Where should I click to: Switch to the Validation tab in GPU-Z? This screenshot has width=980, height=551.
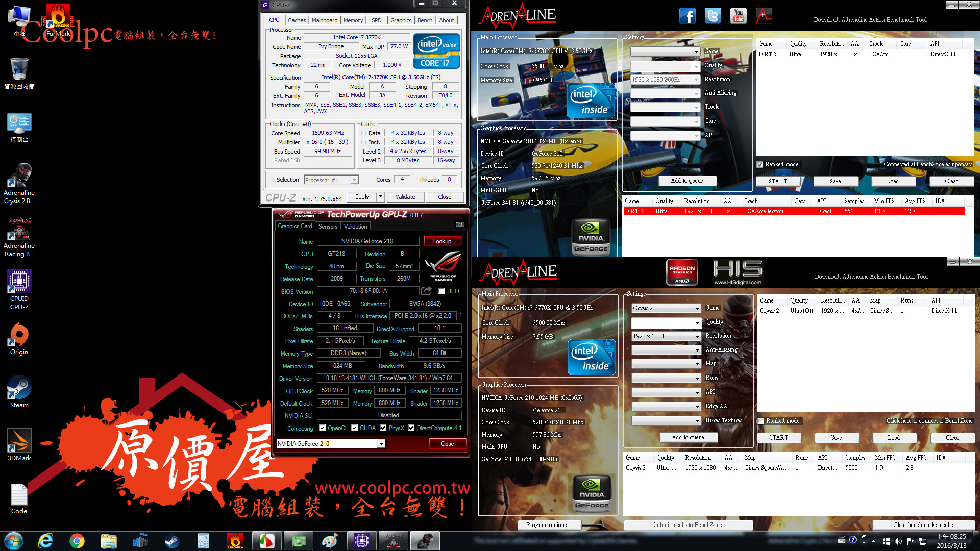click(355, 227)
